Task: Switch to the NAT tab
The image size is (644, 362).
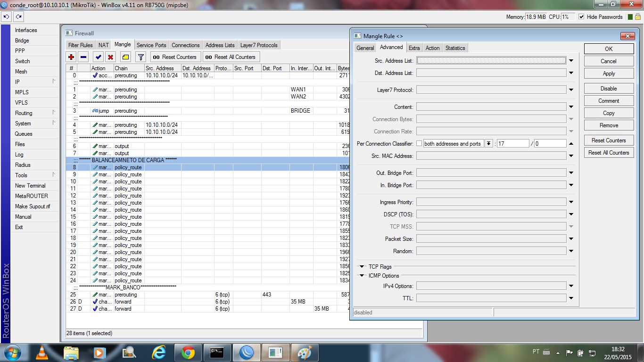Action: pos(104,45)
